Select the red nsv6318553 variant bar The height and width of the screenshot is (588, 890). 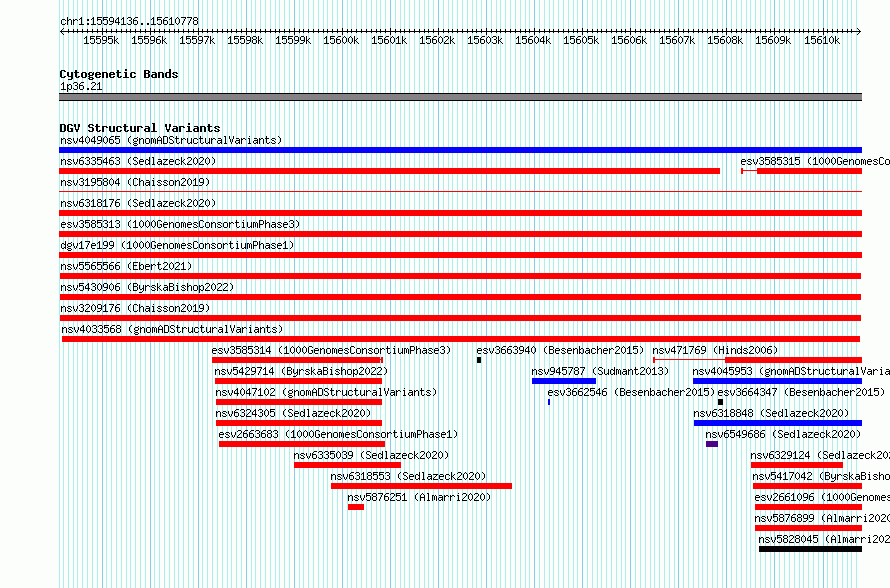coord(421,486)
